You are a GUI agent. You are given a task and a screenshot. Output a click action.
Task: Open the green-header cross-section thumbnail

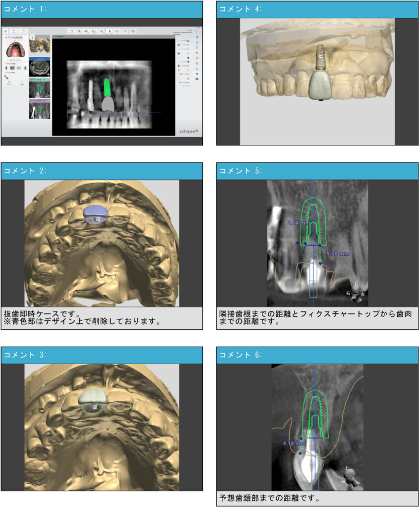tap(39, 88)
